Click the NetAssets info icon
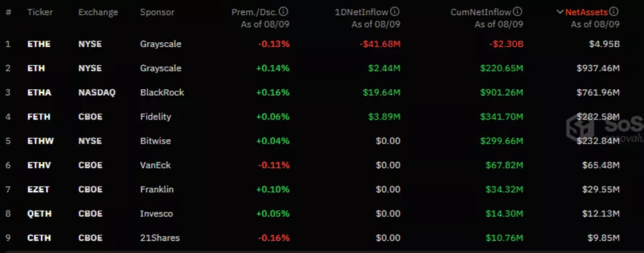 [614, 12]
